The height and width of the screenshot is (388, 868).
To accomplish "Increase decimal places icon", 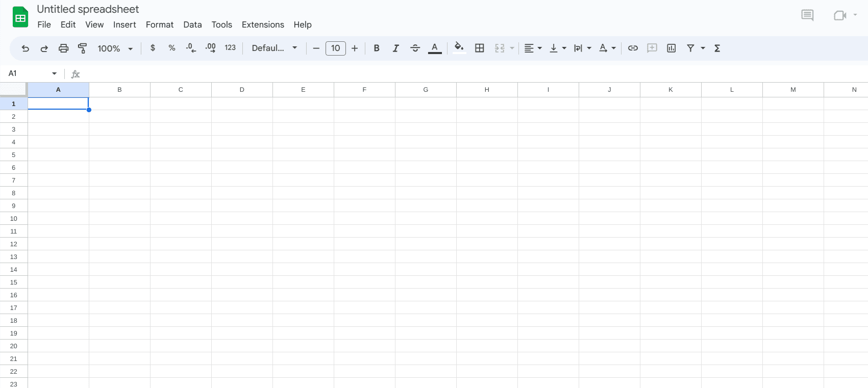I will (210, 48).
